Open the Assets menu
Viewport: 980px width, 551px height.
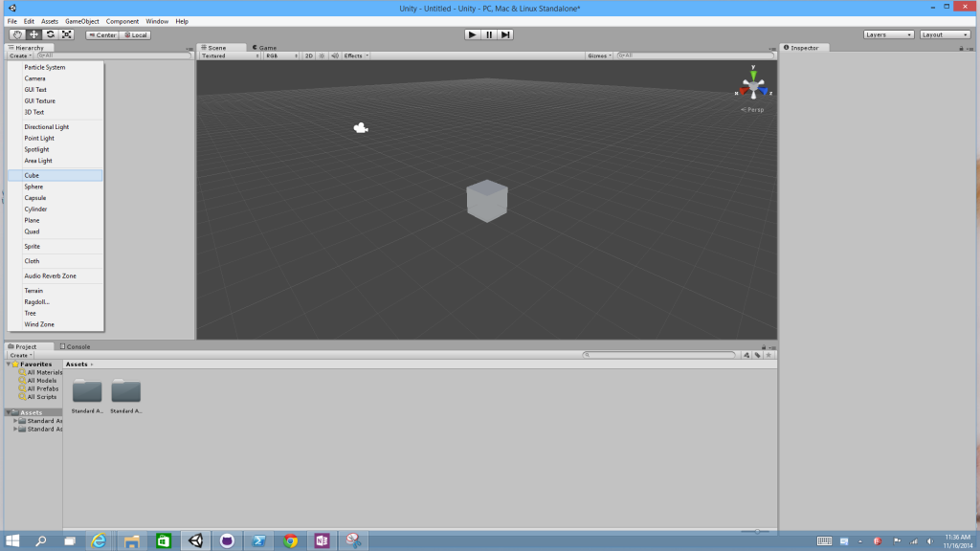pos(50,21)
